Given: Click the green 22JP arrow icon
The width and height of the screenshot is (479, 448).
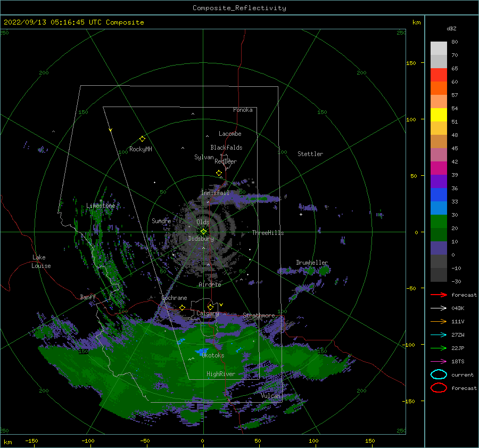Looking at the screenshot, I should click(439, 348).
